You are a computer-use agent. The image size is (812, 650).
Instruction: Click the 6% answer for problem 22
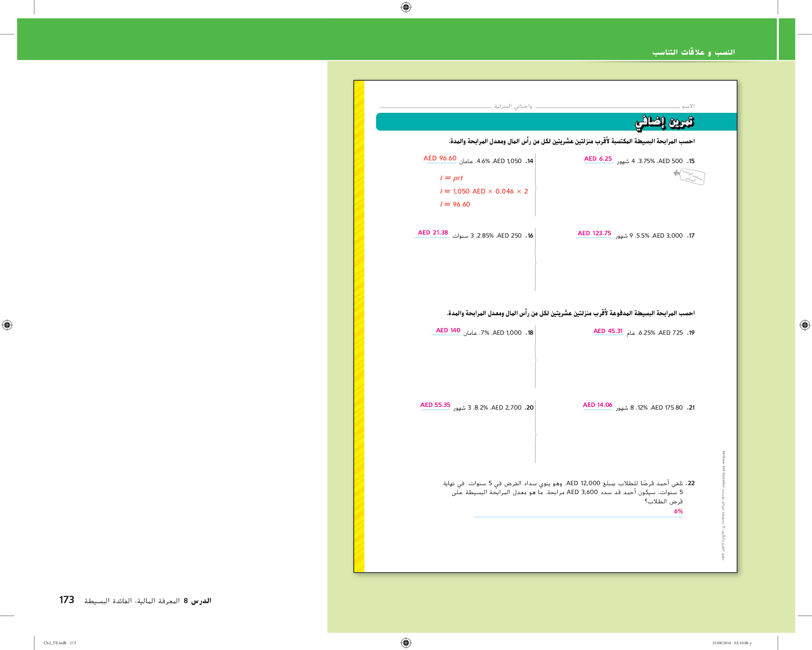click(x=678, y=511)
